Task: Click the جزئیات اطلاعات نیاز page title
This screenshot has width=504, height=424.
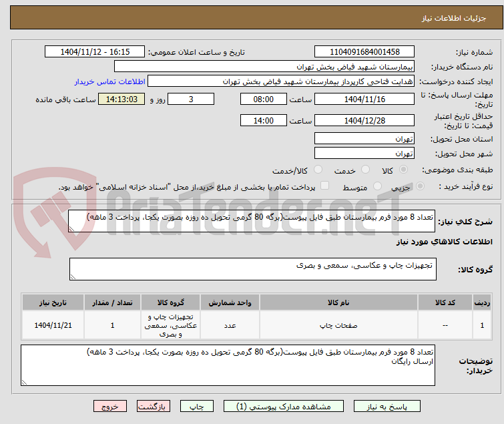Action: click(453, 18)
